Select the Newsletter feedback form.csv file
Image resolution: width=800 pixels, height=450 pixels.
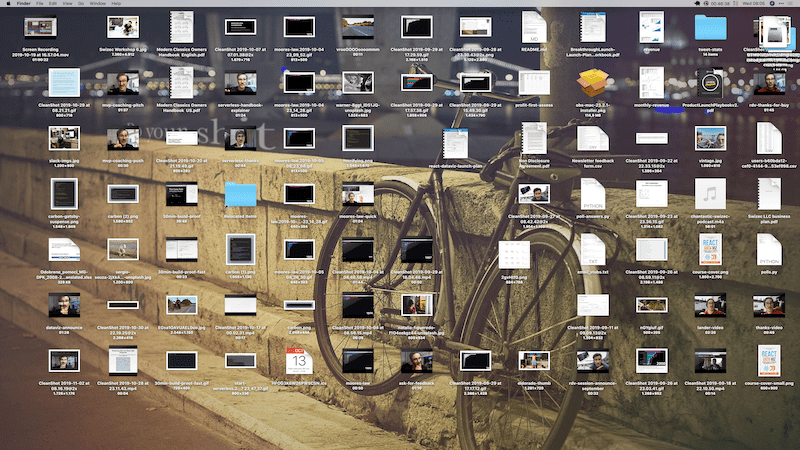point(594,138)
